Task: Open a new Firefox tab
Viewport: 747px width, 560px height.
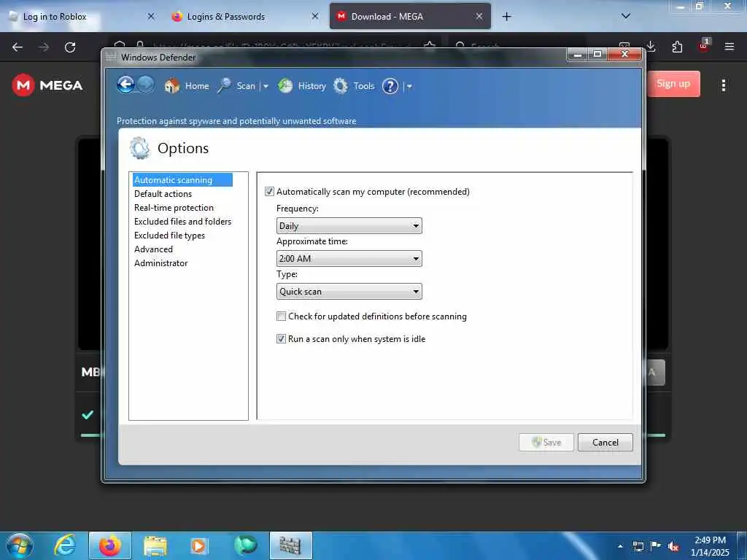Action: [506, 17]
